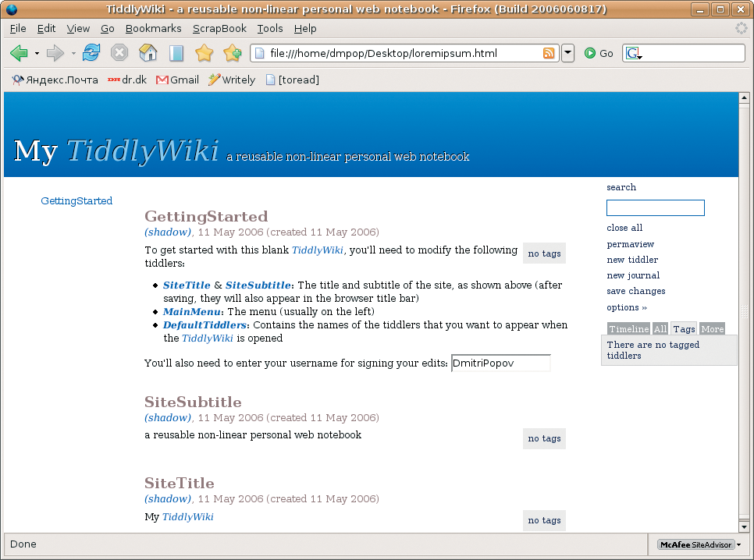Open the Help menu
Screen dimensions: 754x560
click(305, 29)
